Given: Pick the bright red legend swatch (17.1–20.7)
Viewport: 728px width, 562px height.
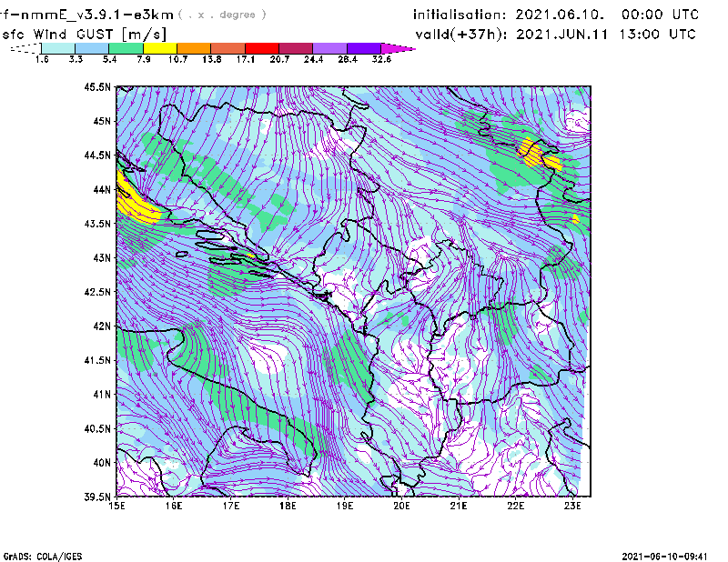Looking at the screenshot, I should [262, 48].
